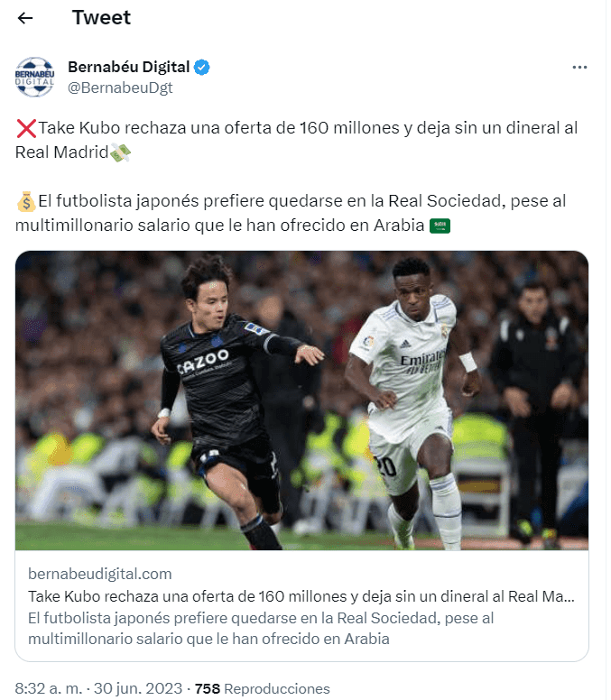611x700 pixels.
Task: Click the tweet text about 160 millones
Action: 297,140
